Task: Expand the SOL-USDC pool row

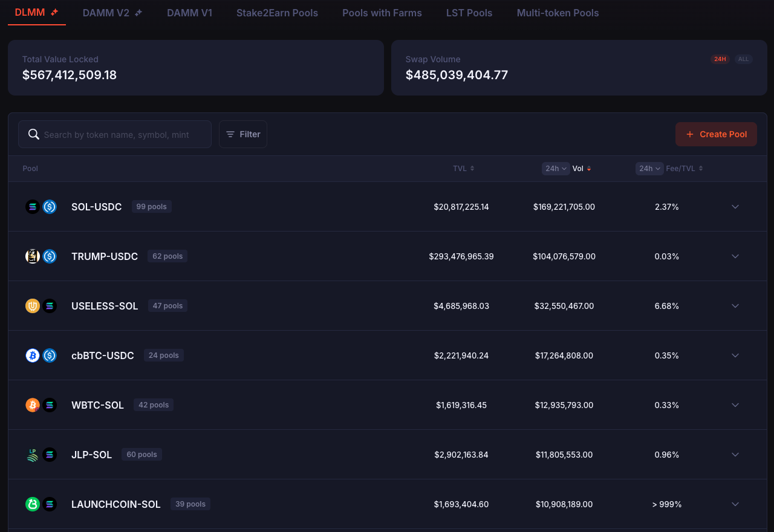Action: (735, 207)
